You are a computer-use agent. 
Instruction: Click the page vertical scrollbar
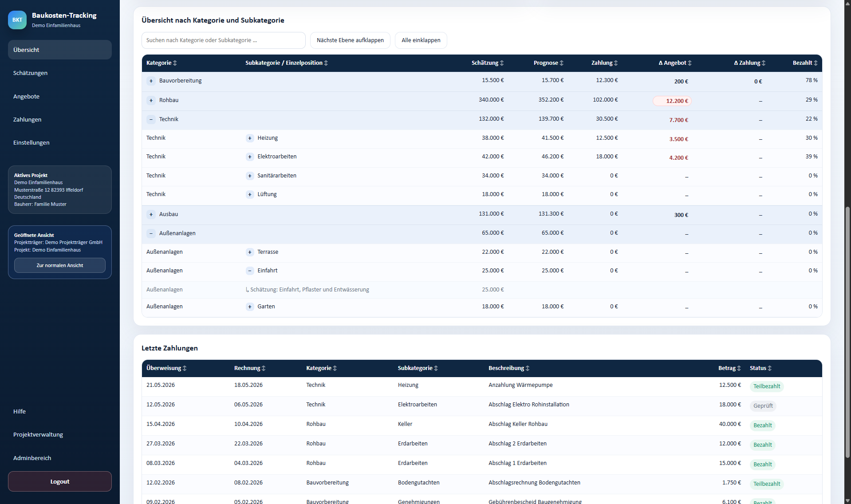click(847, 333)
